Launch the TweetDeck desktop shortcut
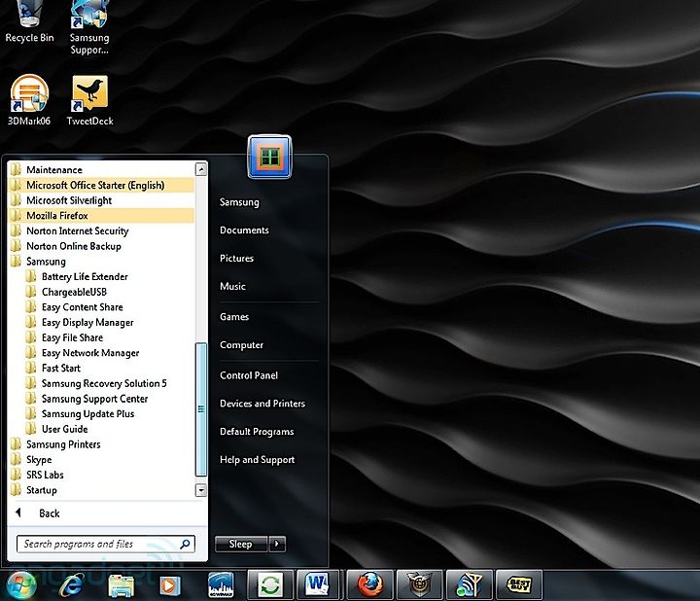This screenshot has width=700, height=601. tap(89, 101)
